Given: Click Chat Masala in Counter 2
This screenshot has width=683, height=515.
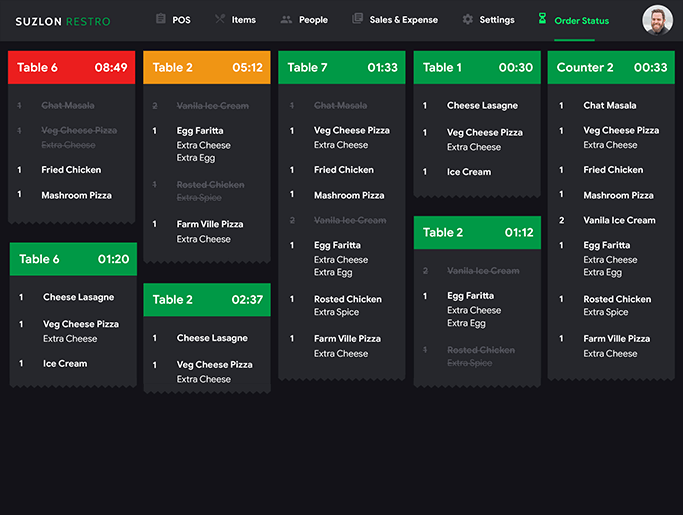Looking at the screenshot, I should point(611,105).
